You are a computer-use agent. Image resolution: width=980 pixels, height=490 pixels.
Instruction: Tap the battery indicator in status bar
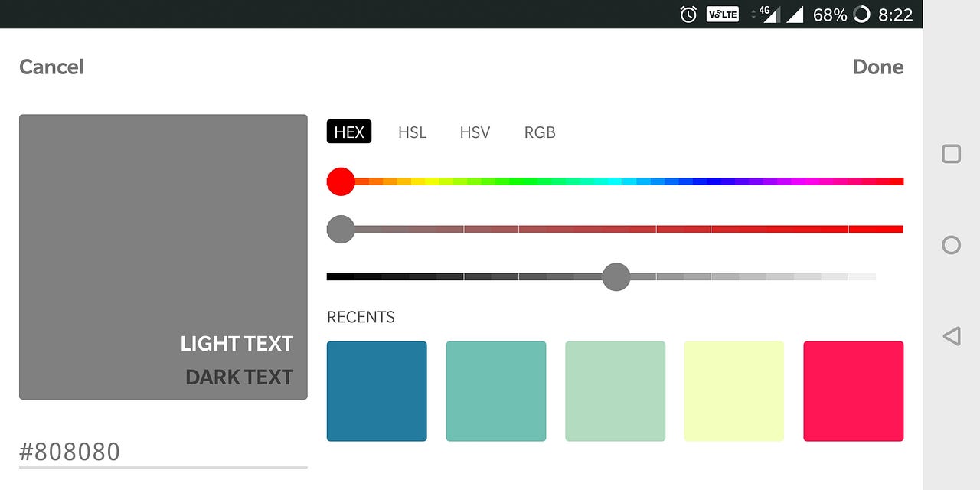pyautogui.click(x=831, y=14)
